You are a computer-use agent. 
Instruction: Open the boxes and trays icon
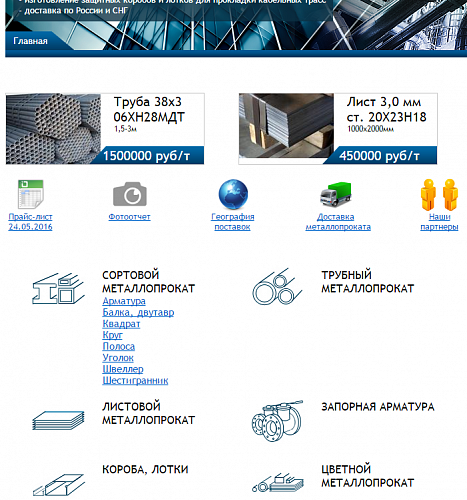(x=58, y=485)
